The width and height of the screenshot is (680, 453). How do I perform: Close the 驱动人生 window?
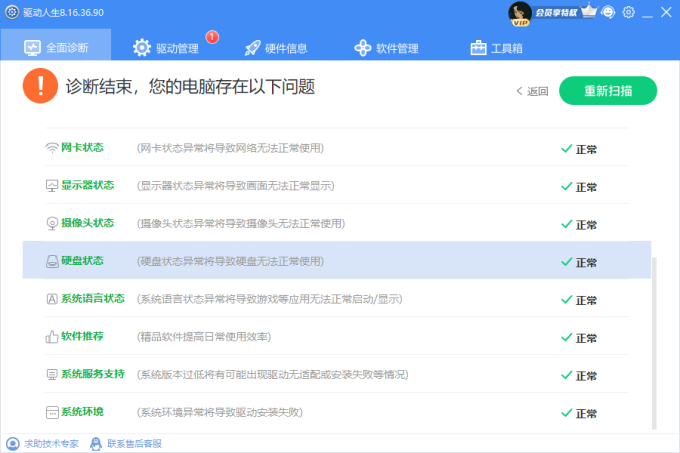pos(667,12)
